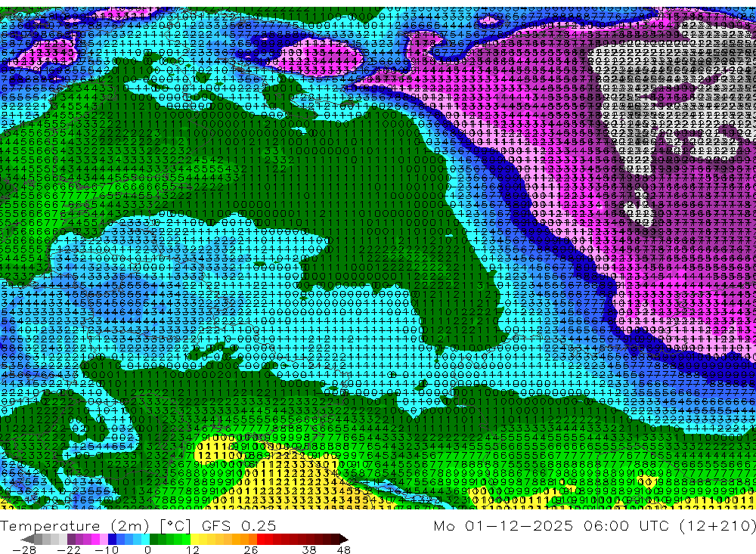Click the 26 label on the legend
The width and height of the screenshot is (756, 554).
[x=251, y=550]
